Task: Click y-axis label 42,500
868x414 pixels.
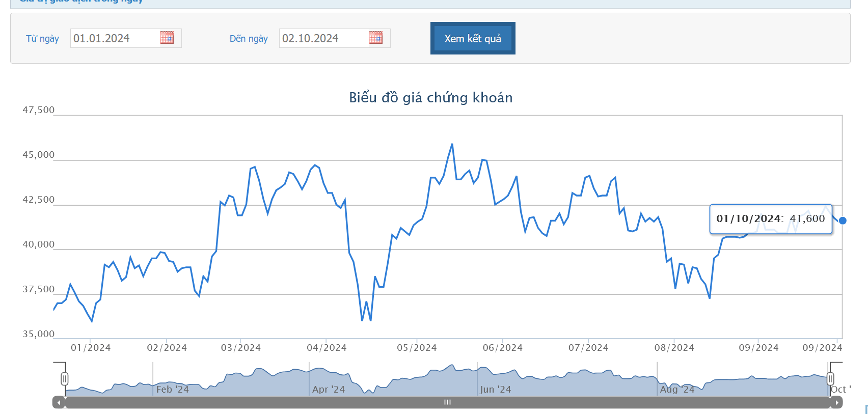Action: [x=38, y=200]
